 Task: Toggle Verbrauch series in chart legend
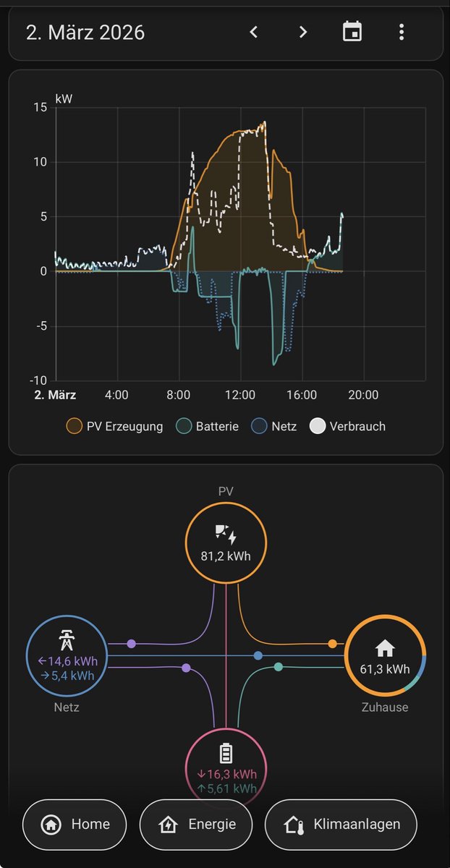(348, 426)
